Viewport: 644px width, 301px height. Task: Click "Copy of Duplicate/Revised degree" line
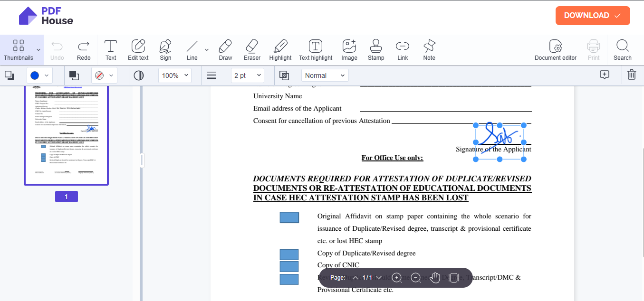click(x=366, y=253)
